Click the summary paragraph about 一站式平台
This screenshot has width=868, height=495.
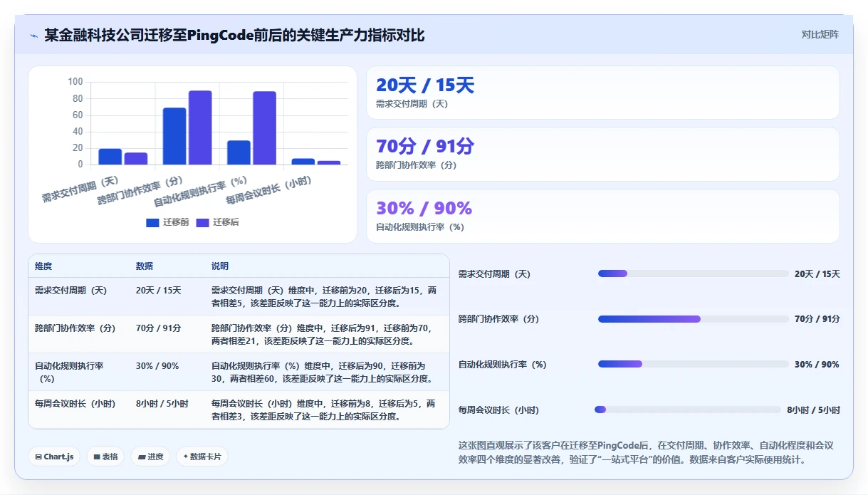(646, 452)
